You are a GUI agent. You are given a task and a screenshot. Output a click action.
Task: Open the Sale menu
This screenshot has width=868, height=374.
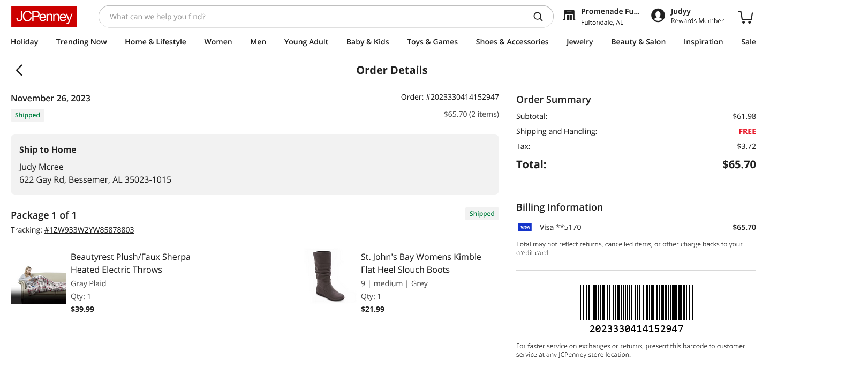pos(749,42)
